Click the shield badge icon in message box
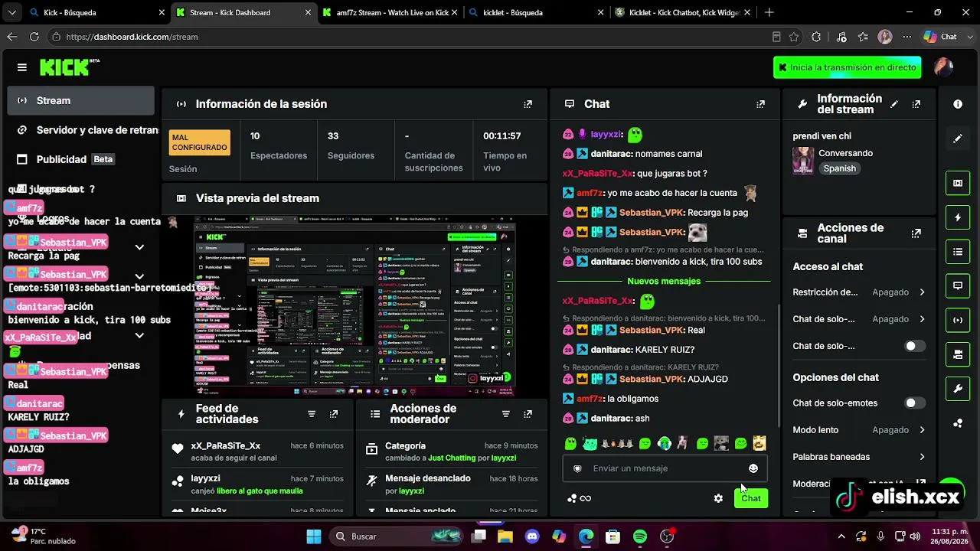 [577, 468]
